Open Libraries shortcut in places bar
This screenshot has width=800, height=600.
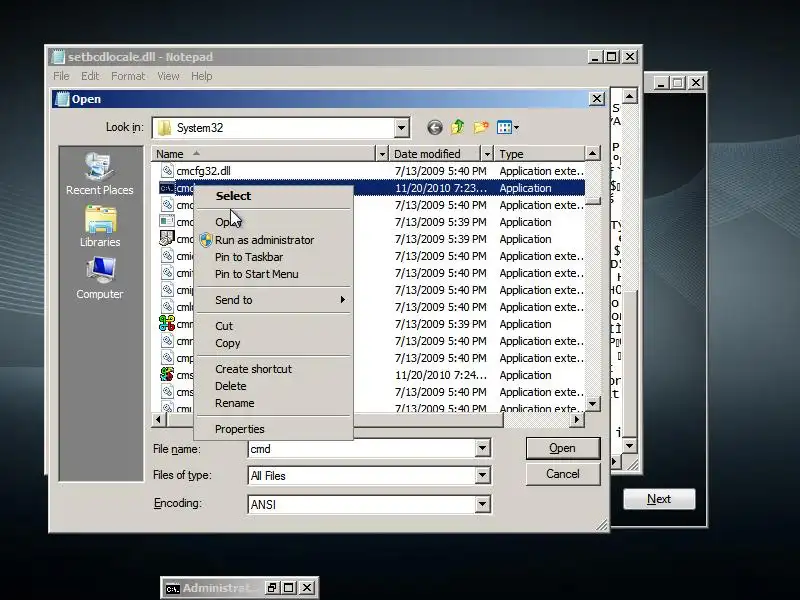tap(100, 227)
